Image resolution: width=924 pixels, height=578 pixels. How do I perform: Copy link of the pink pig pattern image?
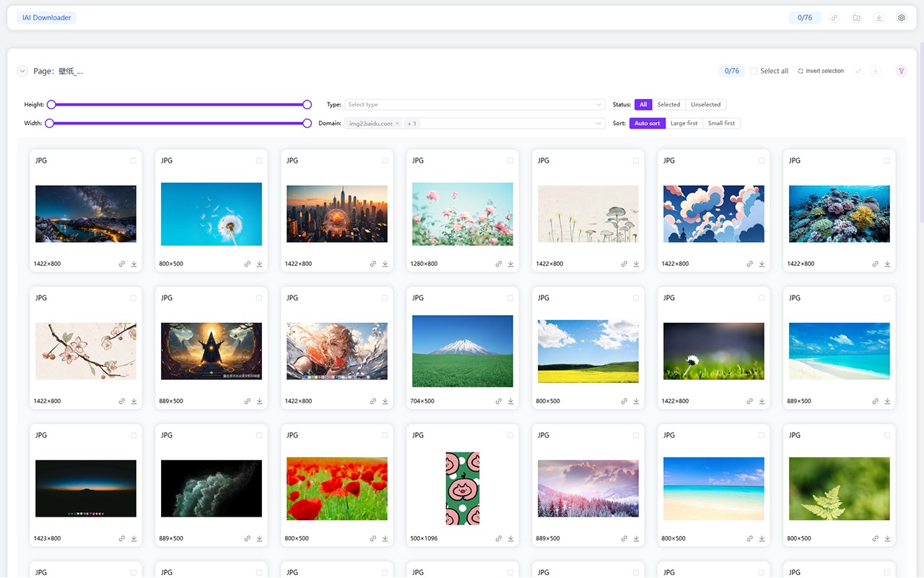[x=499, y=538]
